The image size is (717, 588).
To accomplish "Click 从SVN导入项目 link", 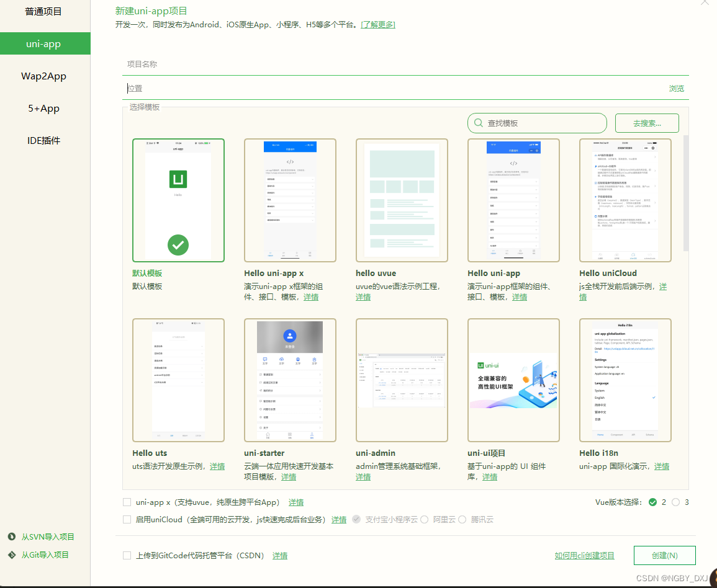I will pyautogui.click(x=48, y=537).
